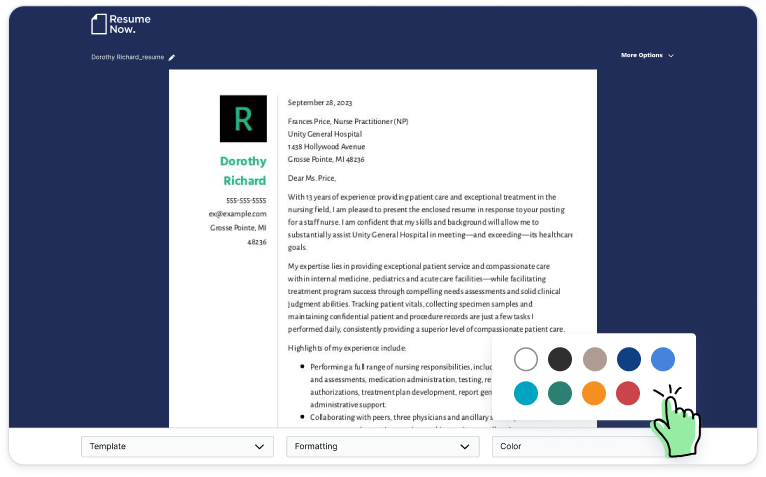Choose the orange color swatch
The image size is (766, 477).
(595, 394)
